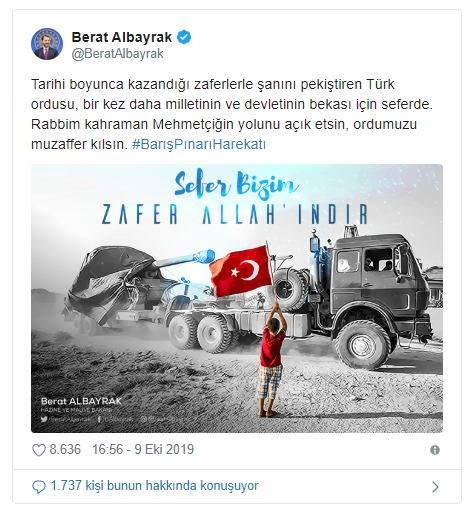The width and height of the screenshot is (468, 518).
Task: Click the 8.636 likes count
Action: (65, 449)
